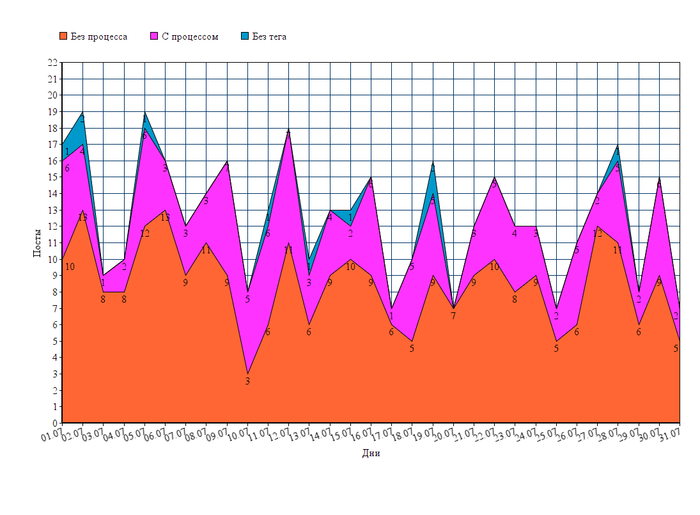The height and width of the screenshot is (515, 700).
Task: Click the 22 value on the Y axis
Action: click(x=52, y=62)
